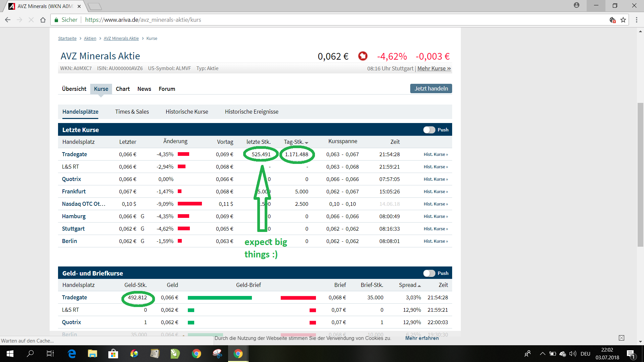Viewport: 644px width, 362px height.
Task: Stop page loading with X icon
Action: pyautogui.click(x=31, y=20)
